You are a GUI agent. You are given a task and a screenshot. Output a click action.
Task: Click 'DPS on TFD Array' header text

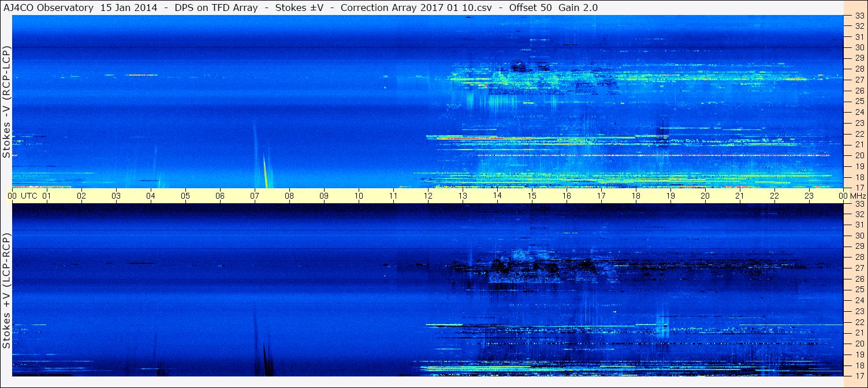click(215, 8)
